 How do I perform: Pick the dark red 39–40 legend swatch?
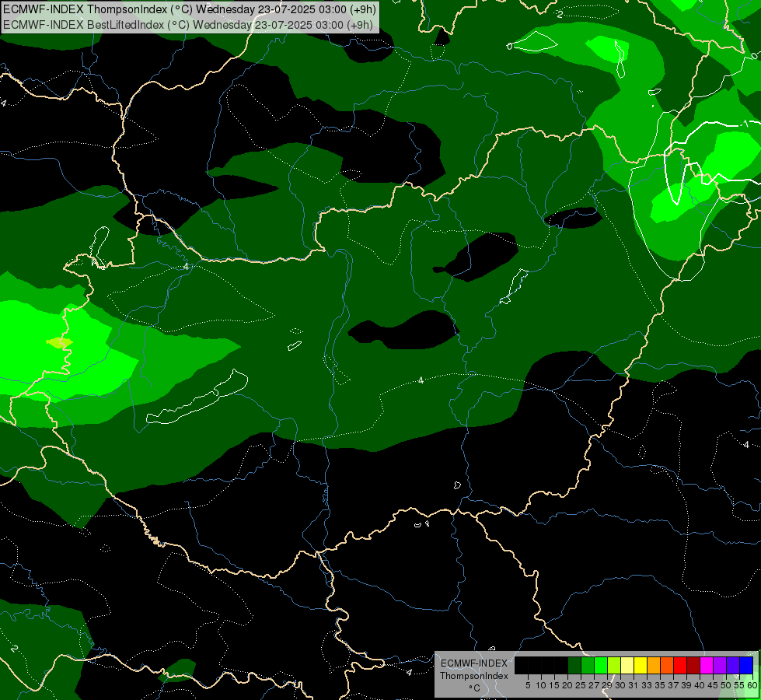click(693, 665)
